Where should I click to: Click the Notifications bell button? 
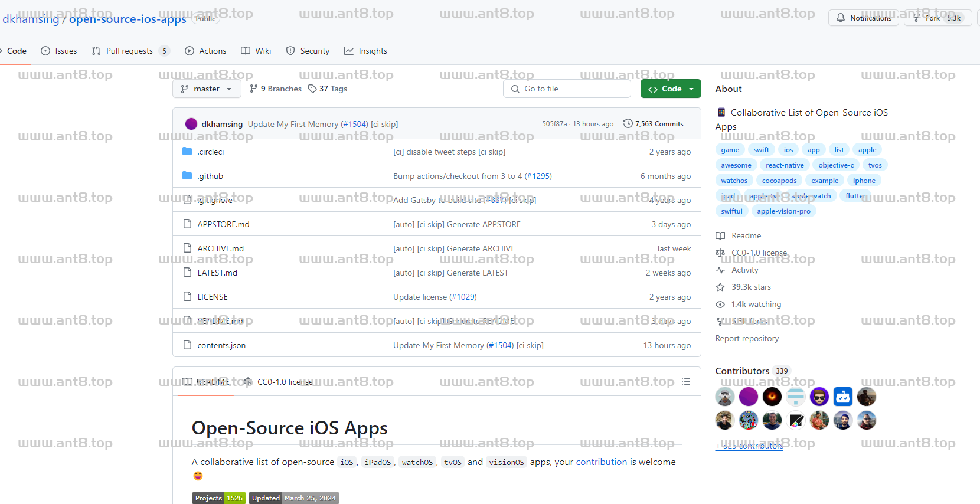point(863,18)
